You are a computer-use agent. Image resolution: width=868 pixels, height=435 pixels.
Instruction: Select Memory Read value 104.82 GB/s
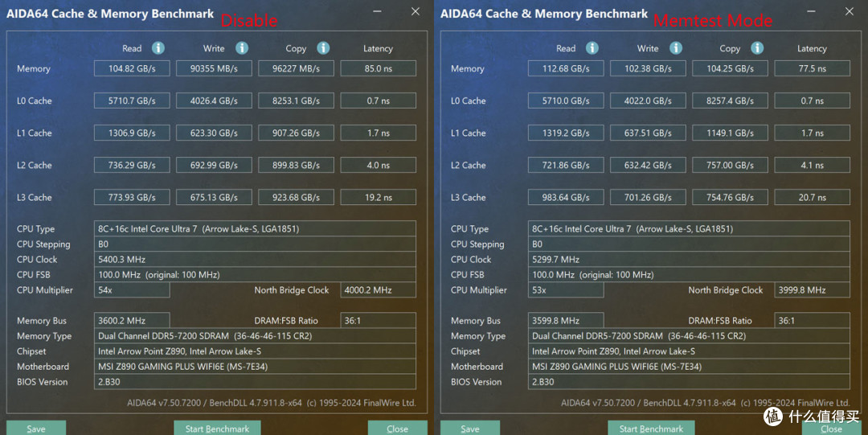click(x=132, y=68)
